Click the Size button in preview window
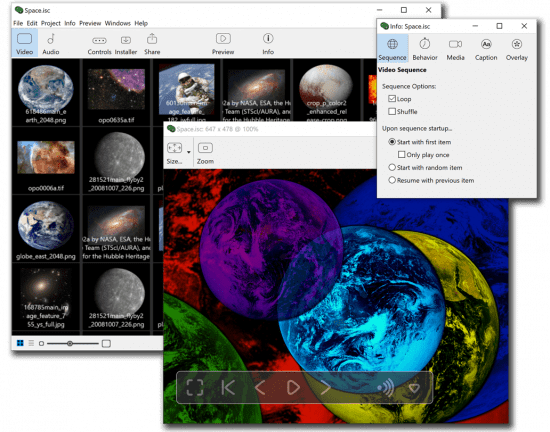This screenshot has width=550, height=432. (x=174, y=153)
